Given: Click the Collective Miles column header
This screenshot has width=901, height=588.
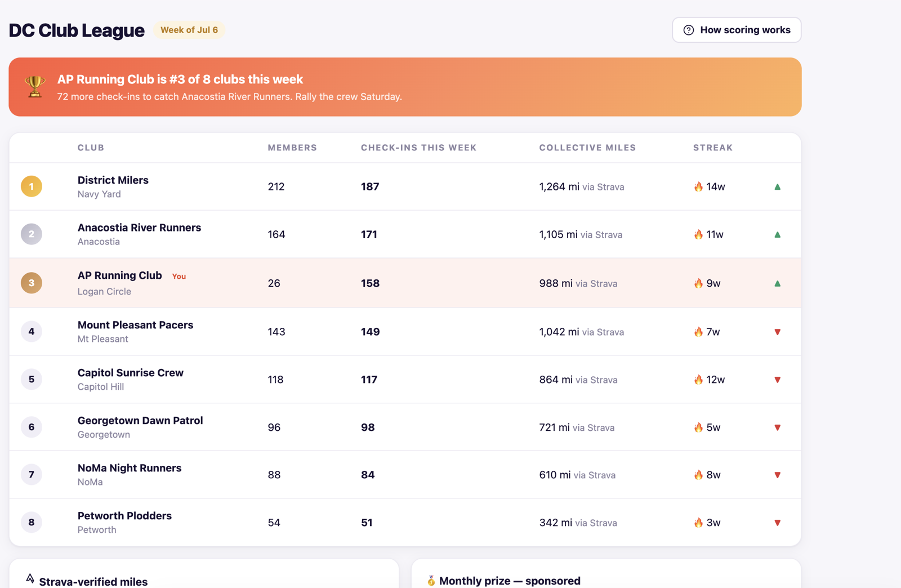Looking at the screenshot, I should point(587,148).
